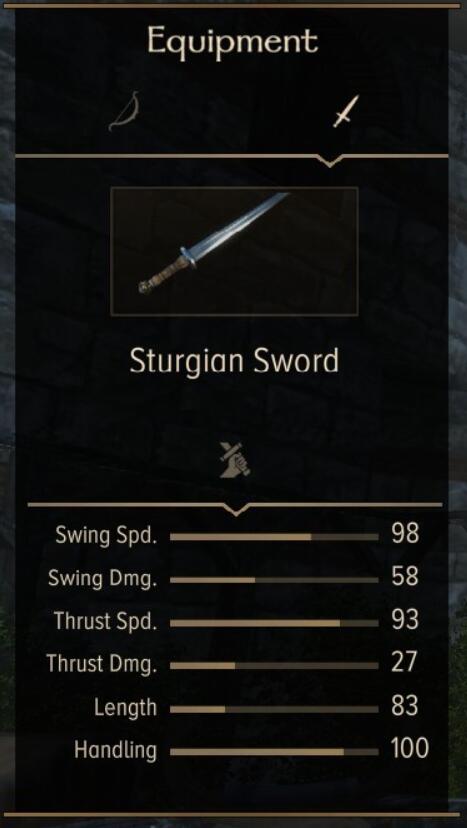The image size is (467, 828).
Task: Click the divider chevron above stats list
Action: pos(236,510)
